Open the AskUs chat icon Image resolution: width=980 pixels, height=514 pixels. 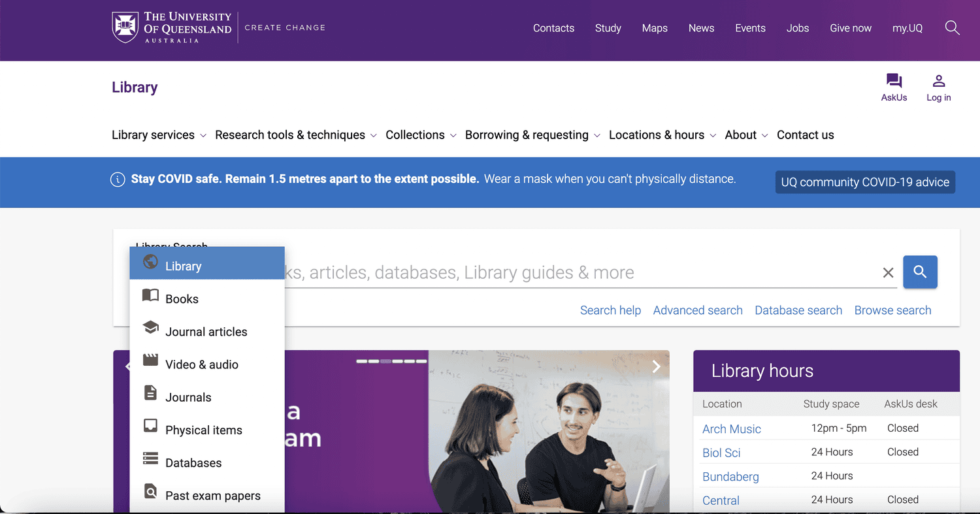894,81
